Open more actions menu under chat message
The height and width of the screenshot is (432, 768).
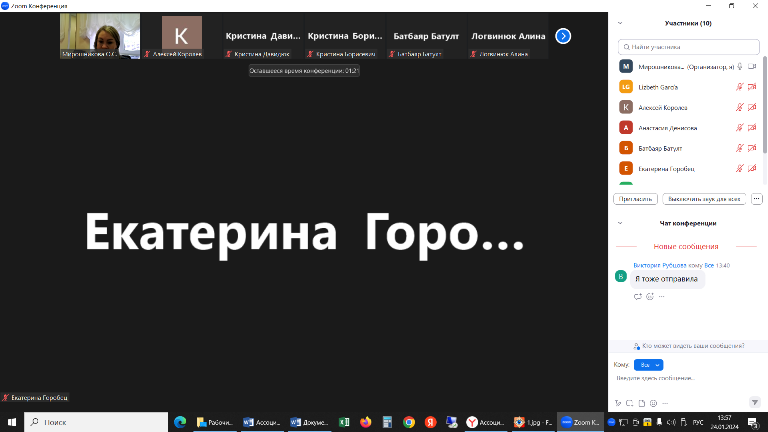point(663,296)
